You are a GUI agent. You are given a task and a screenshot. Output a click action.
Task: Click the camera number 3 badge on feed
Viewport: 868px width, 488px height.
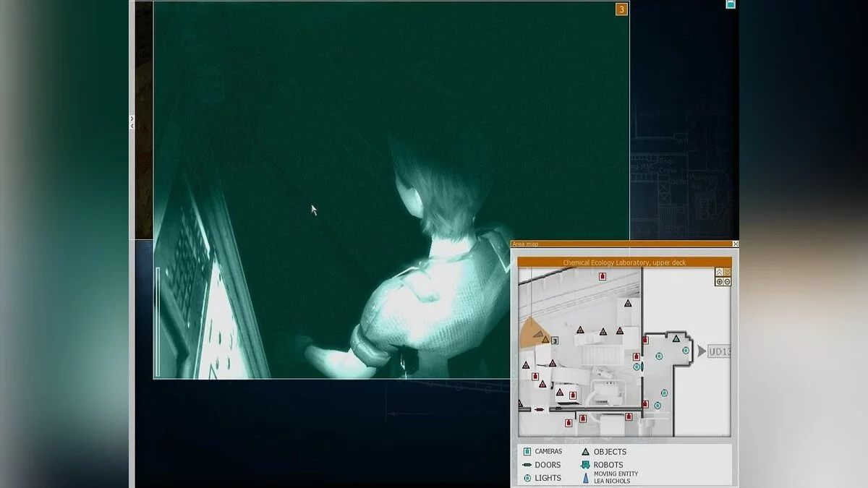click(x=621, y=9)
